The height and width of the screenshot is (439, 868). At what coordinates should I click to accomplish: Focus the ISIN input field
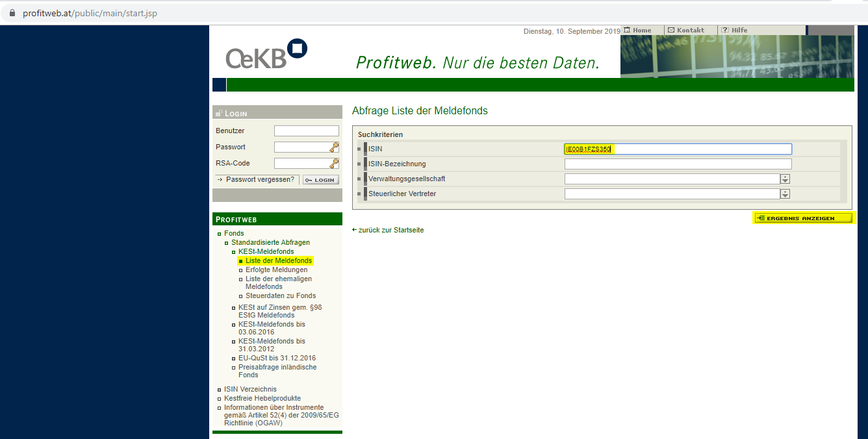point(678,149)
